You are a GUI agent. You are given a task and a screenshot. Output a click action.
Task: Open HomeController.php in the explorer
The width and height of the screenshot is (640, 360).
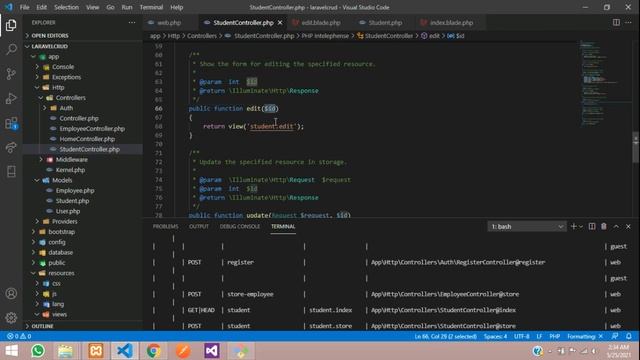(87, 139)
